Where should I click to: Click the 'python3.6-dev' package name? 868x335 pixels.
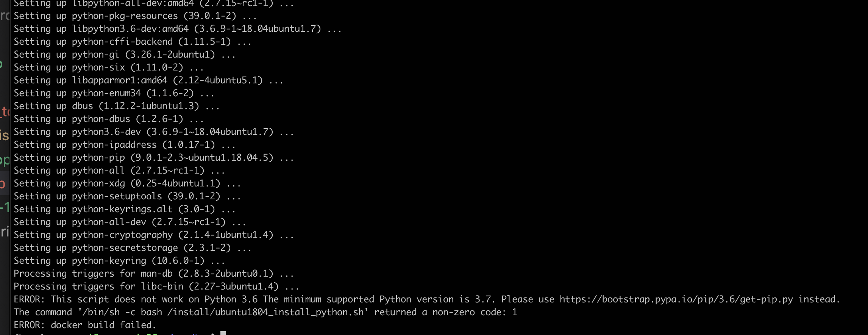coord(106,132)
